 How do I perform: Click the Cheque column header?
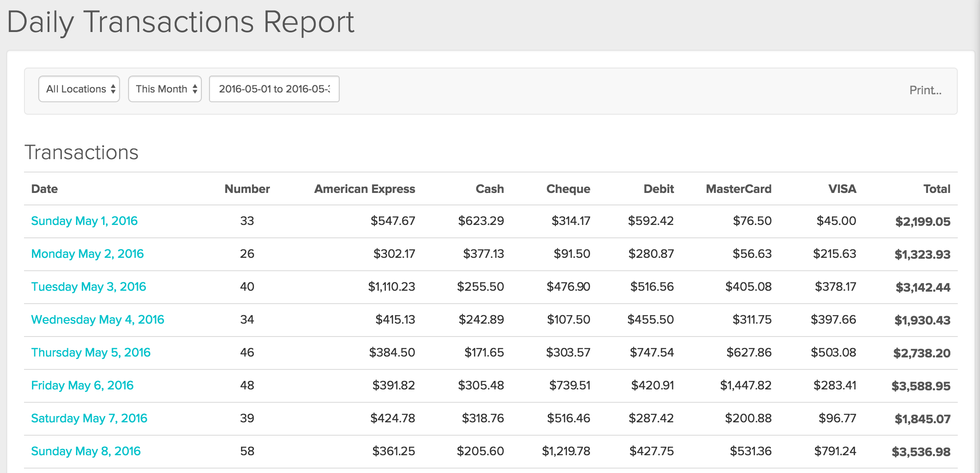click(568, 189)
